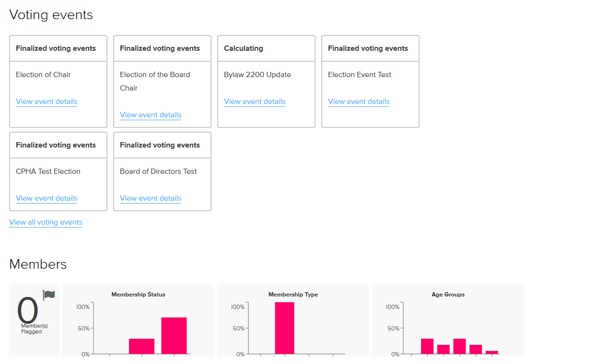Open event details for Election of the Board Chair
Viewport: 609px width, 364px height.
pos(150,115)
